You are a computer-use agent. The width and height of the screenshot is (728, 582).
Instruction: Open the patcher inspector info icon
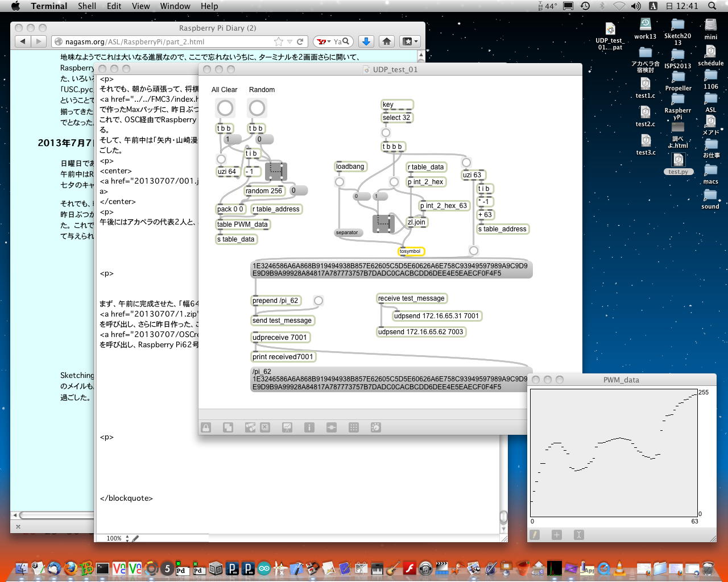click(309, 427)
